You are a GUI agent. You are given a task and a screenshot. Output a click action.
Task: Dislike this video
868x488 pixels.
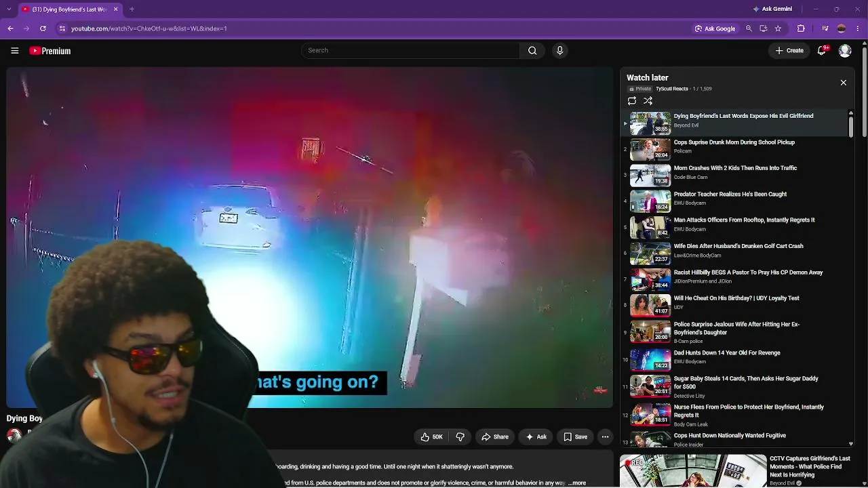click(460, 437)
